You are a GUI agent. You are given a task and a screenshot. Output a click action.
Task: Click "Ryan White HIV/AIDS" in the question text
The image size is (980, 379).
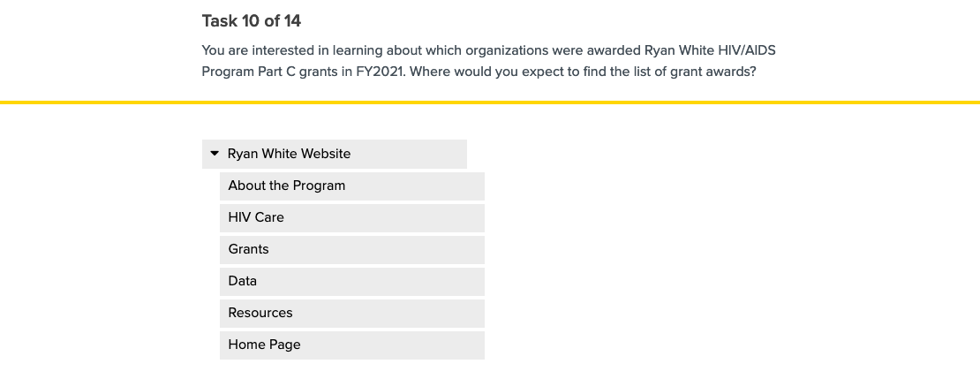click(710, 50)
